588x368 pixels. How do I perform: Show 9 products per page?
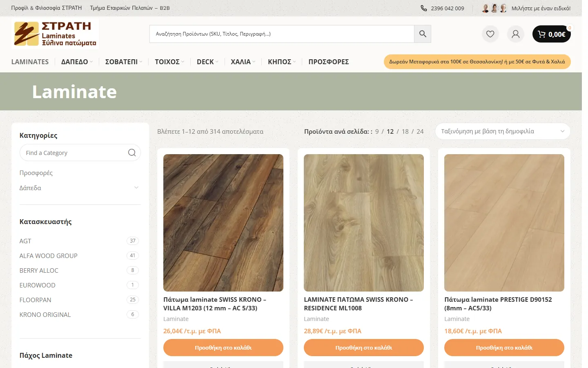(x=377, y=131)
